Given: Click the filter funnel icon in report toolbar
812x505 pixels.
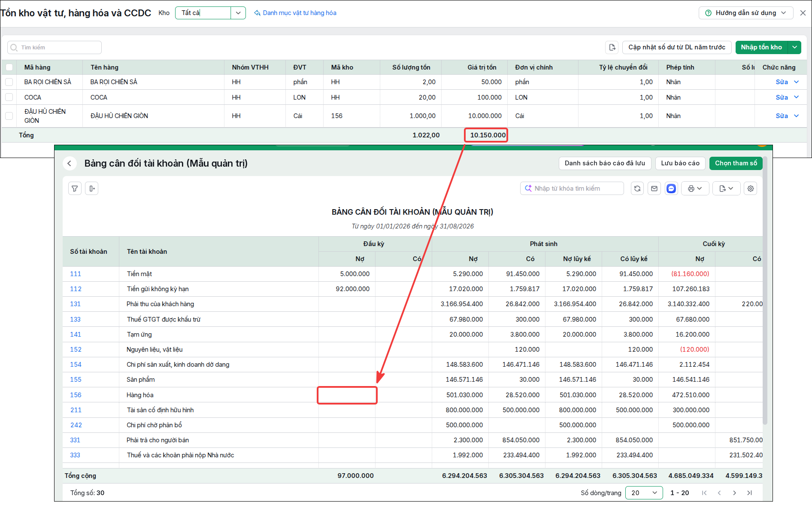Looking at the screenshot, I should click(x=75, y=189).
